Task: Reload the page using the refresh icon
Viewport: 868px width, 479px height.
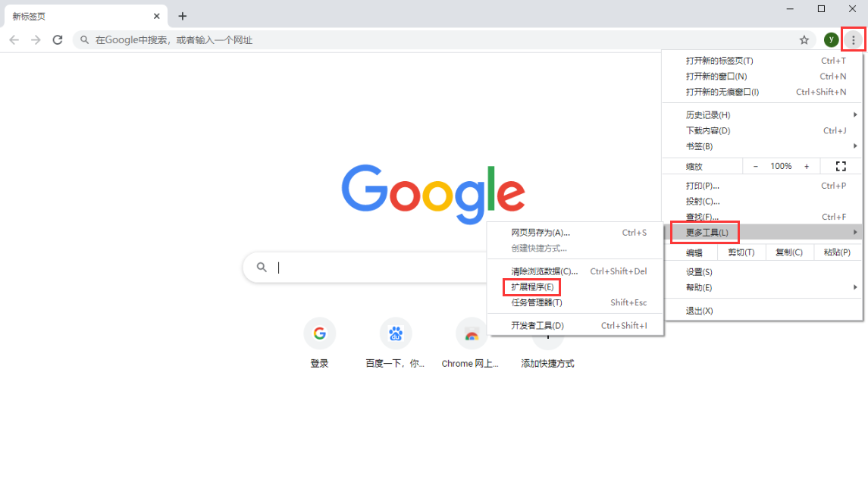Action: (x=58, y=40)
